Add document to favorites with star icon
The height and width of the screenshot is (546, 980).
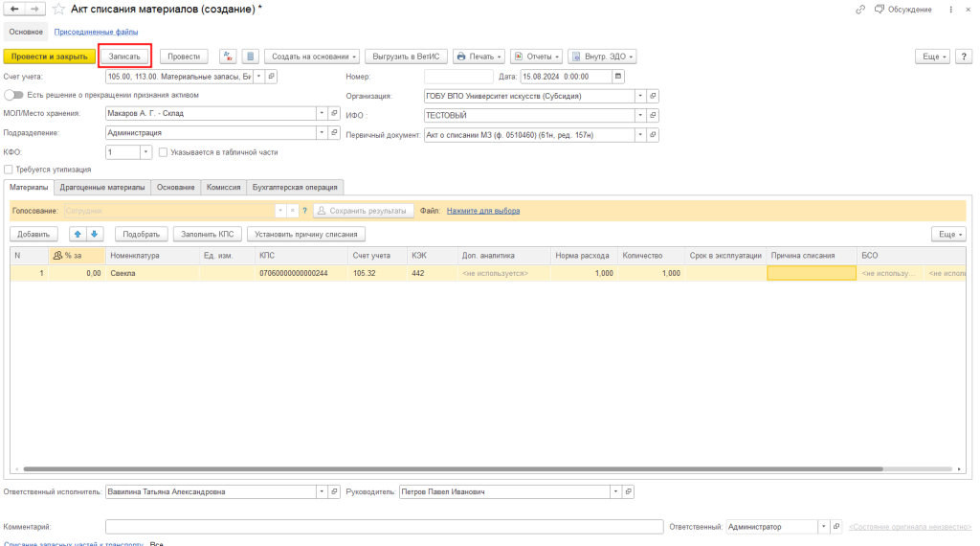(x=59, y=9)
